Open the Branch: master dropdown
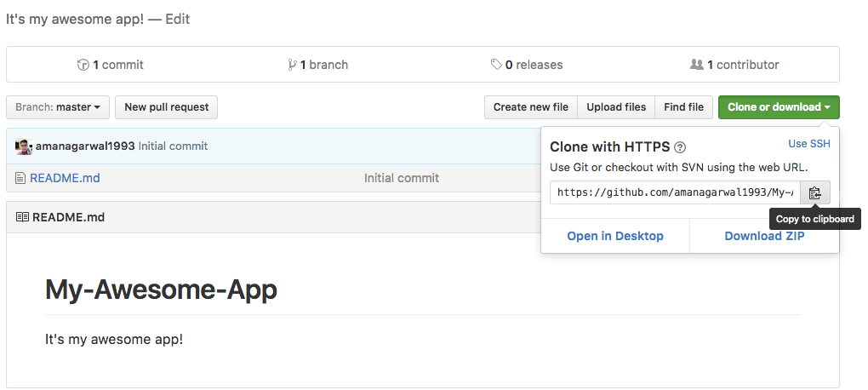 (x=58, y=107)
